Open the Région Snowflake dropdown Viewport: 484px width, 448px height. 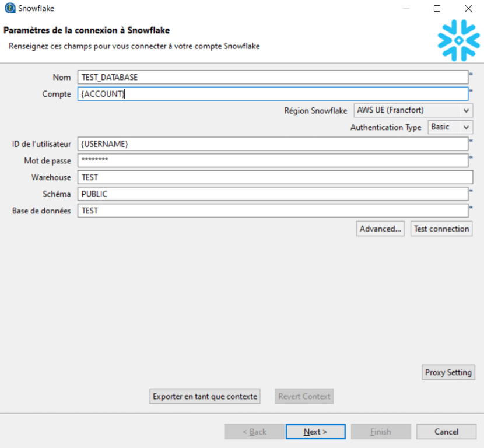(413, 110)
